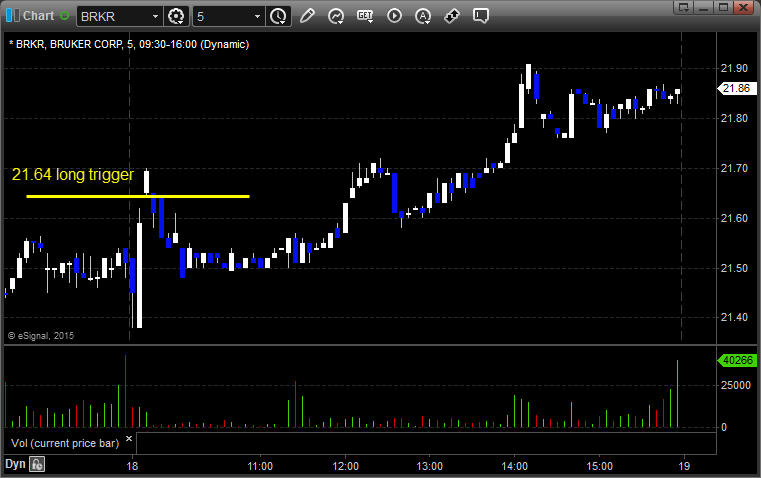Screen dimensions: 761x478
Task: Click the Vol (current price bar) label
Action: click(65, 443)
